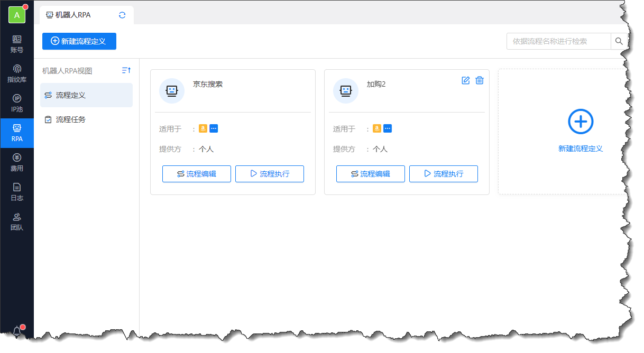Click the Amazon platform icon on 加购2 card
This screenshot has height=353, width=644.
[377, 128]
